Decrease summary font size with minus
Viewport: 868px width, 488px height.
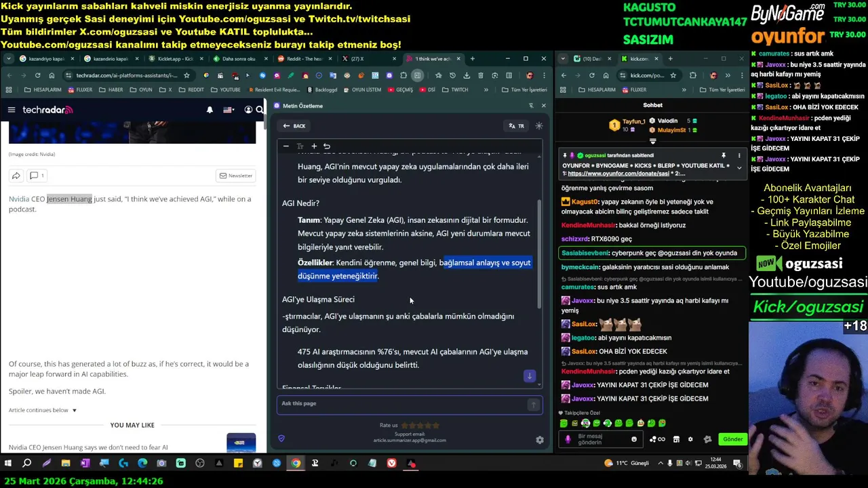tap(286, 146)
